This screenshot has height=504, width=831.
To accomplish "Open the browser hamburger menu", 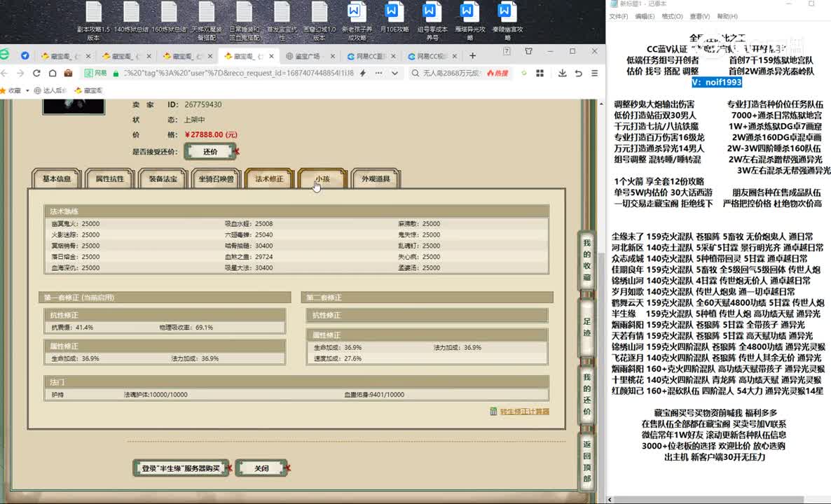I will tap(595, 73).
